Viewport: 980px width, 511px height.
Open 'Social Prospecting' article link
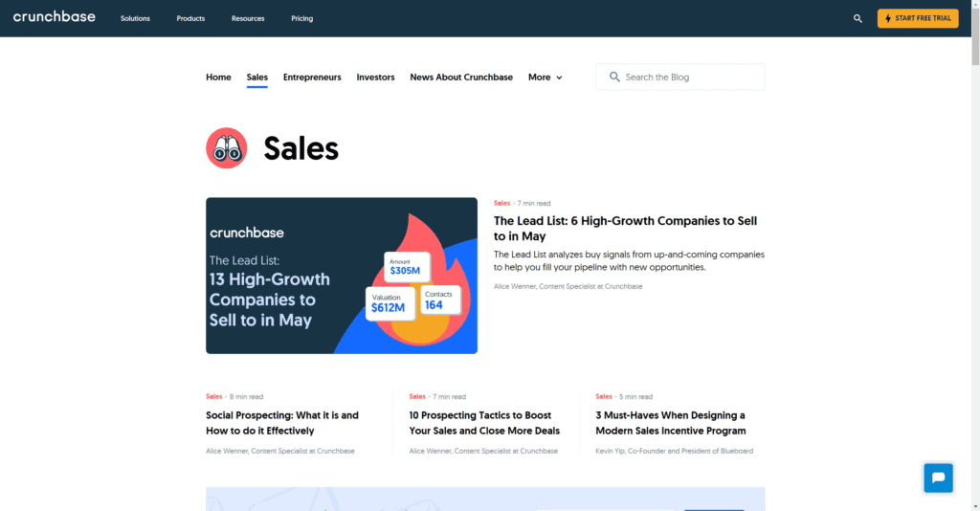[x=282, y=423]
